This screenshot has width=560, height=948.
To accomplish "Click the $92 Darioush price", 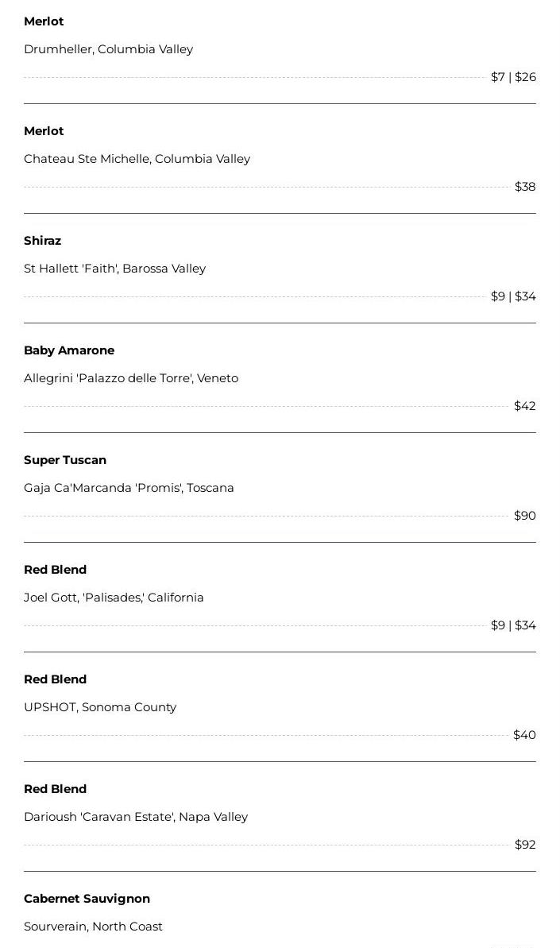I will coord(525,844).
